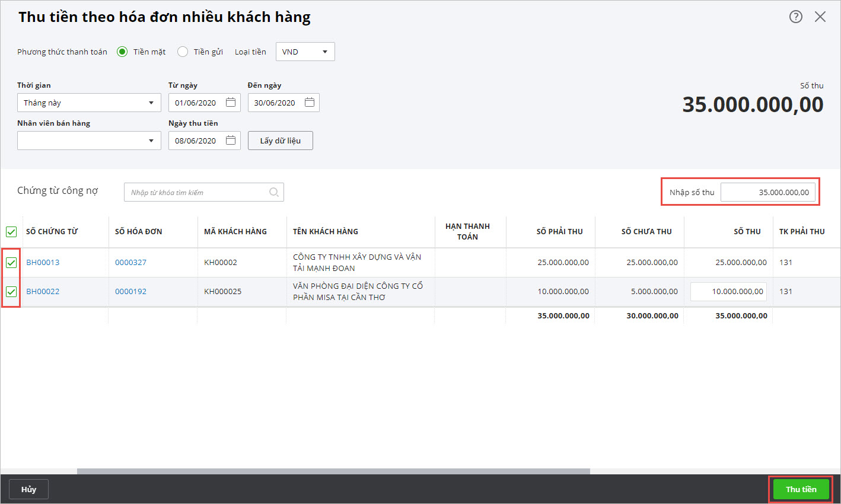Click the green Thu tiền button
Viewport: 841px width, 504px height.
tap(801, 489)
